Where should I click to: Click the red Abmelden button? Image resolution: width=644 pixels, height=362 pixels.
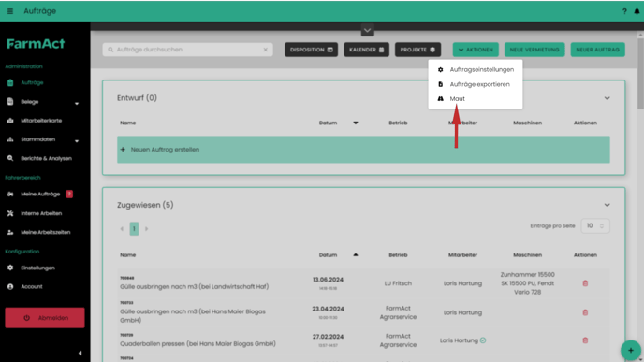(45, 318)
